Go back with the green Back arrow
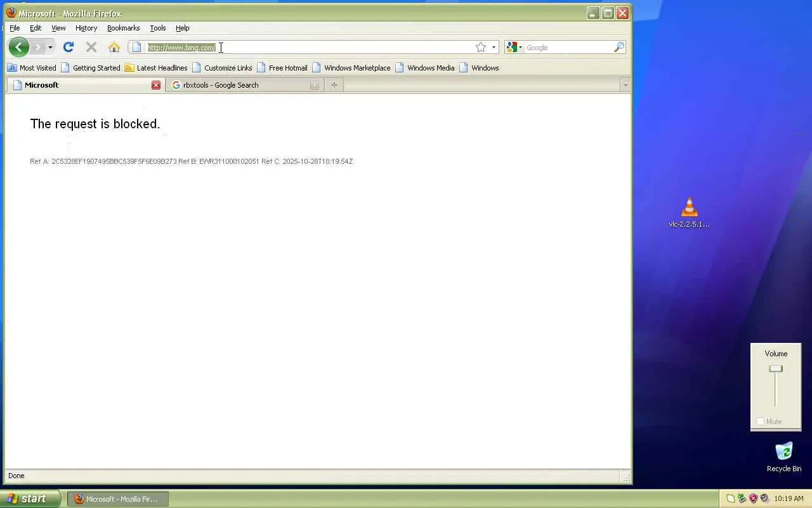This screenshot has height=508, width=812. 19,47
